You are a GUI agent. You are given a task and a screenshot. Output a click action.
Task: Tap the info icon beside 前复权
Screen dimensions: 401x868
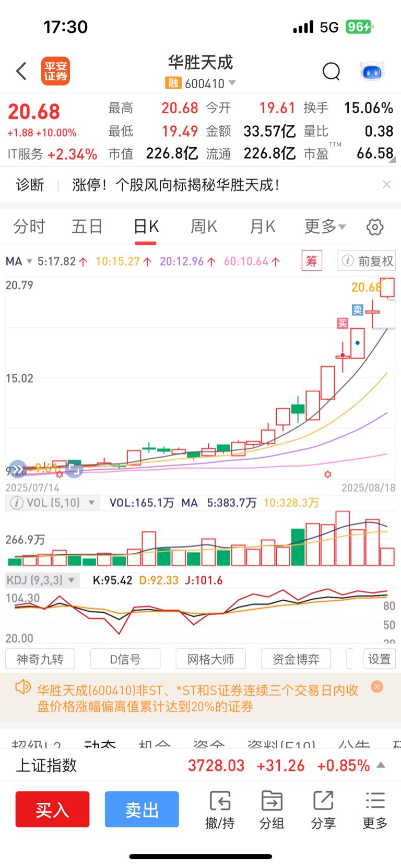348,260
